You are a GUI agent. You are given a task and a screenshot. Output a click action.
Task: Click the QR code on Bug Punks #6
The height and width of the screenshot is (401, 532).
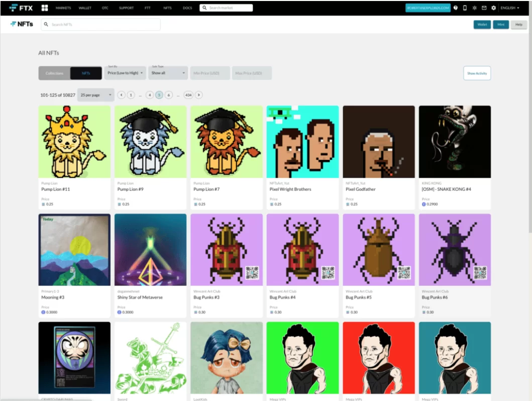[480, 273]
